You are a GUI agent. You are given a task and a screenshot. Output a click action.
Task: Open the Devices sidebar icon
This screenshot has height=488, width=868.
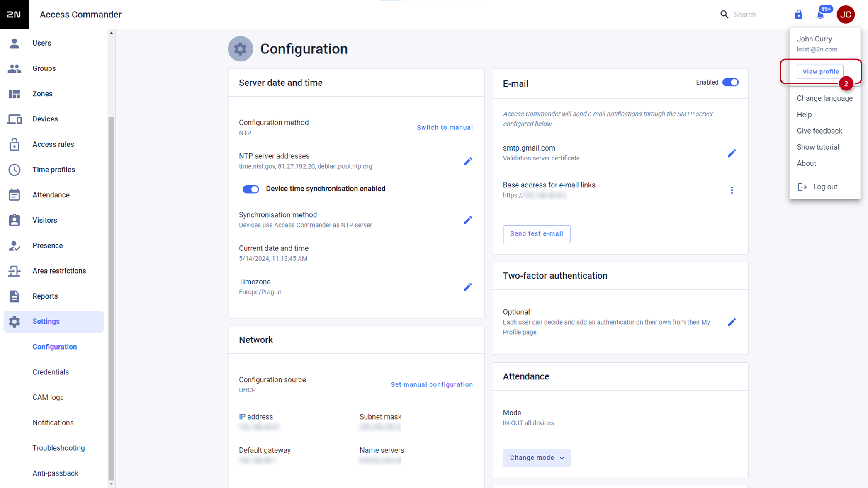click(15, 119)
